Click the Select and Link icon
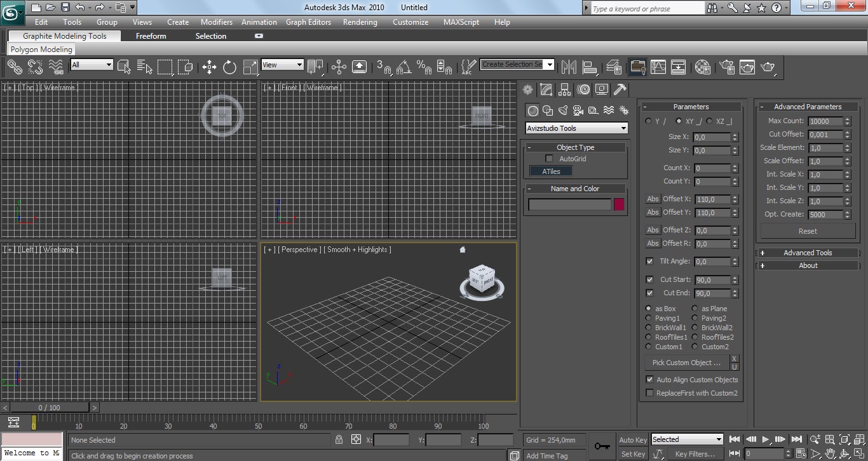The width and height of the screenshot is (868, 461). click(x=14, y=67)
